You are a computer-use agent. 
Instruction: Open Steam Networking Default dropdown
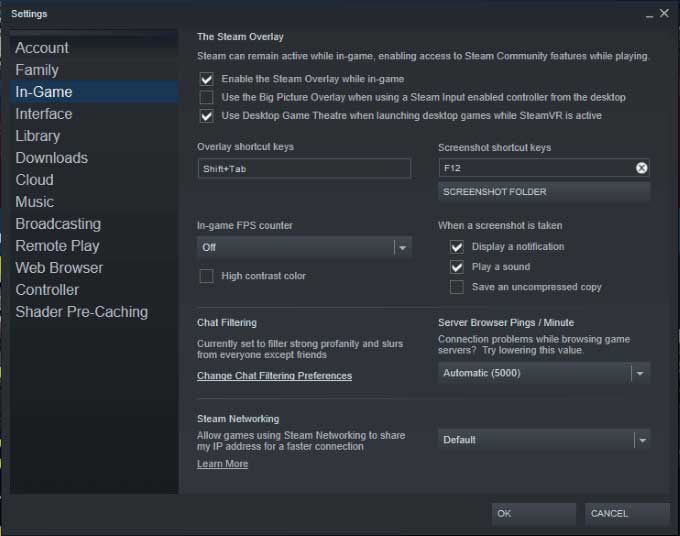[x=544, y=440]
